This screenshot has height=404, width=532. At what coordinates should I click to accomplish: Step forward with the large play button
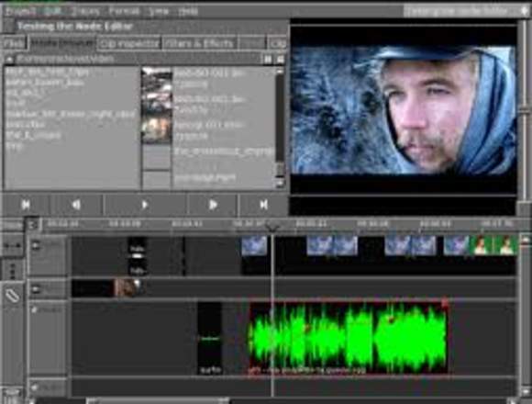pyautogui.click(x=213, y=205)
